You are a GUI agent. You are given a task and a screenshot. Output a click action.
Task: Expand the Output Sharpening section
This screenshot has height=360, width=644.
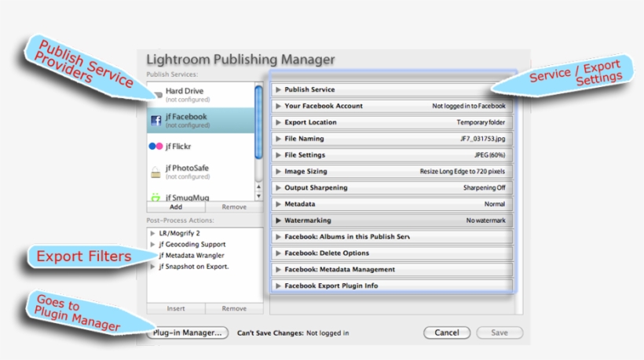coord(278,187)
